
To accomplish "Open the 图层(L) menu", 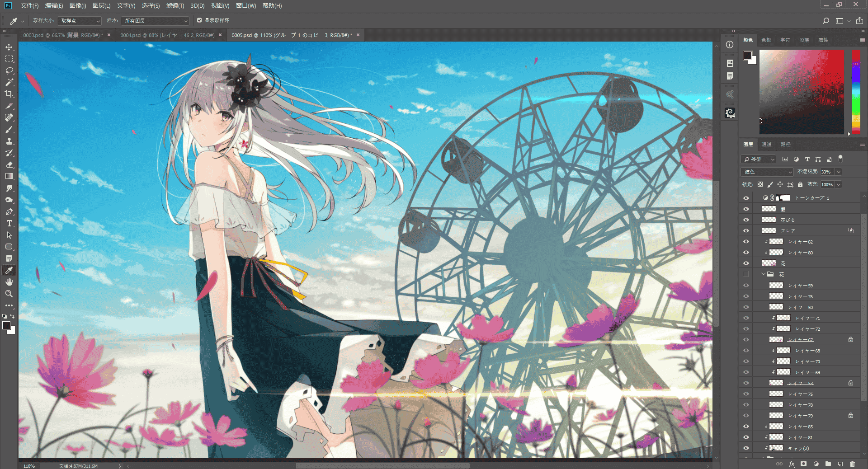I will point(101,6).
